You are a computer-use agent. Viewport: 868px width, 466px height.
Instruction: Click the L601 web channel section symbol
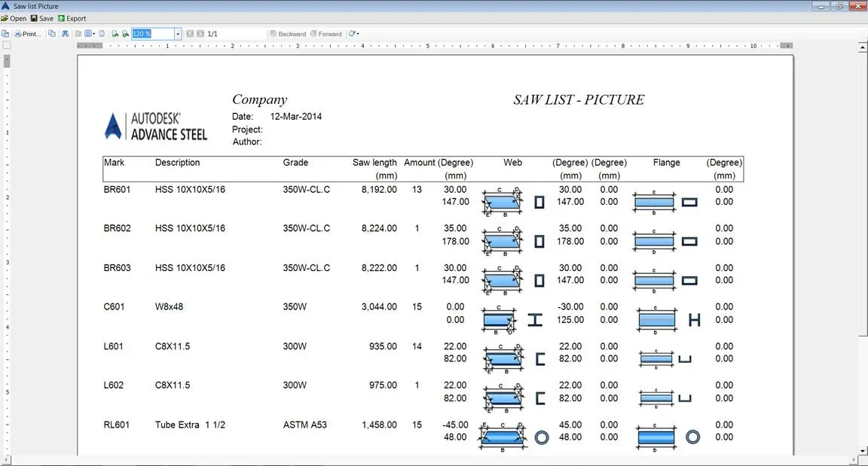tap(541, 359)
